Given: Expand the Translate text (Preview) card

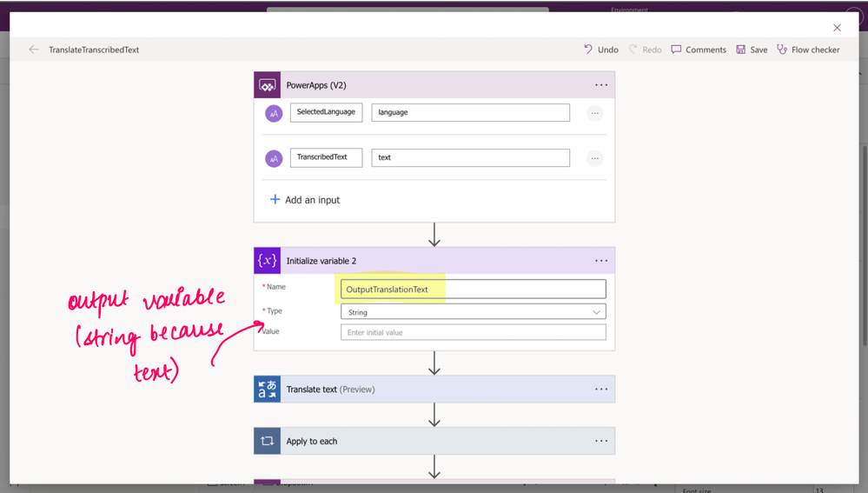Looking at the screenshot, I should click(434, 390).
